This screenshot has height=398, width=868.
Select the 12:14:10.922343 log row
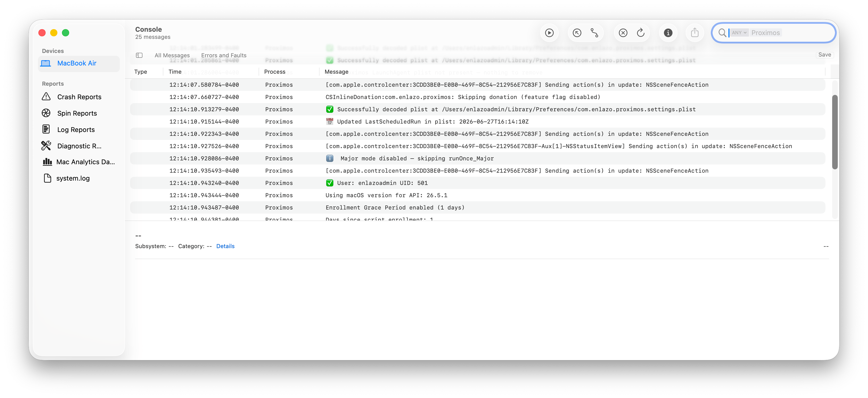click(x=478, y=134)
